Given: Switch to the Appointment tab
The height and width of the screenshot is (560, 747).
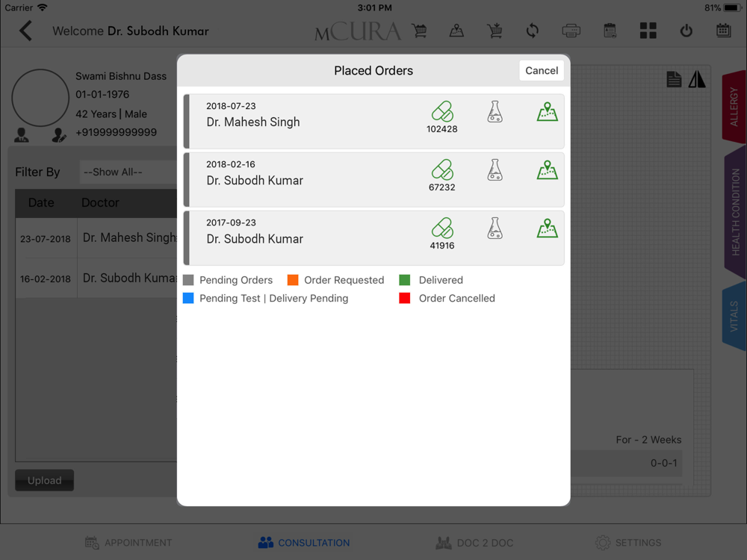Looking at the screenshot, I should (x=128, y=542).
